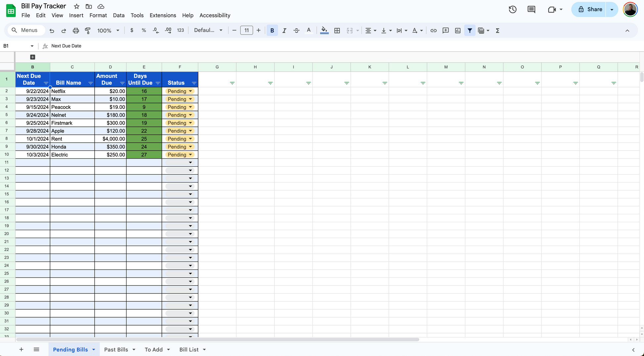Click the Insert chart icon
Screen dimensions: 644x356
[458, 30]
